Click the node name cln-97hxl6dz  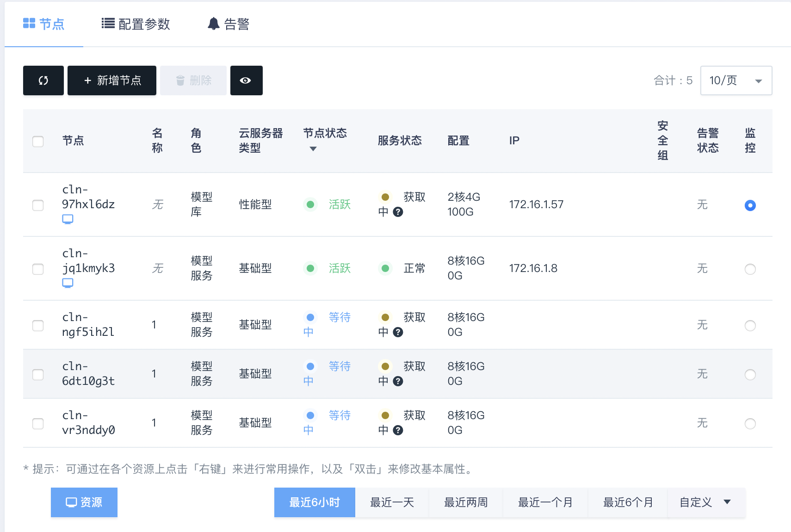point(88,197)
